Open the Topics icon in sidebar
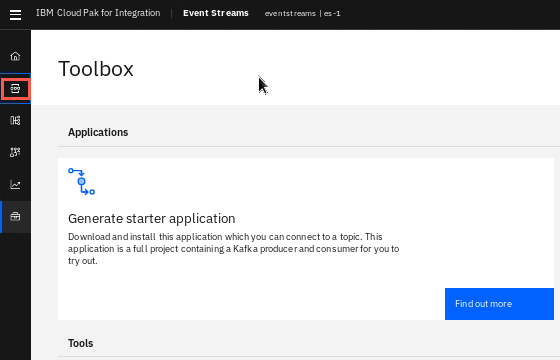Image resolution: width=560 pixels, height=360 pixels. (15, 89)
